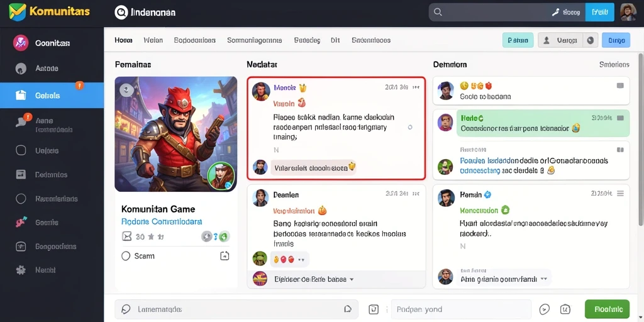This screenshot has width=644, height=322.
Task: Click the green globe badge on game card
Action: click(223, 236)
